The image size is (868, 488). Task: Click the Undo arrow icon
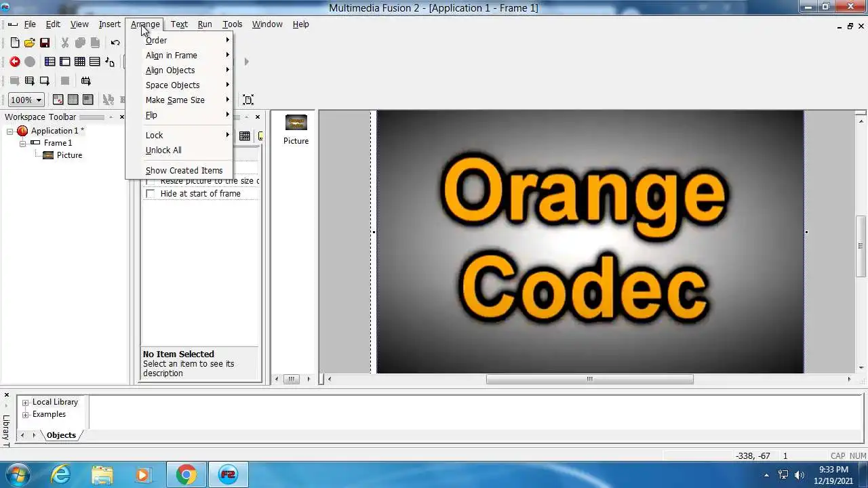click(115, 43)
